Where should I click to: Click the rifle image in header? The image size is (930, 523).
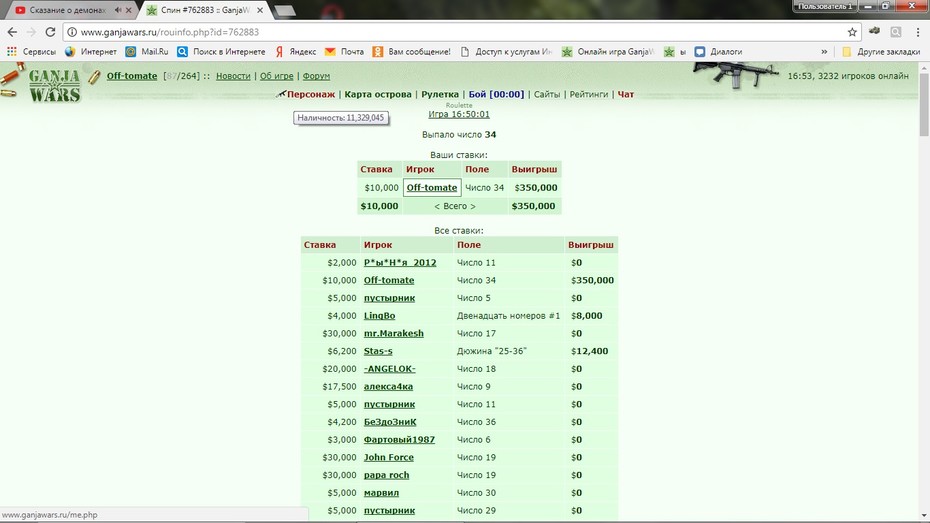(735, 75)
